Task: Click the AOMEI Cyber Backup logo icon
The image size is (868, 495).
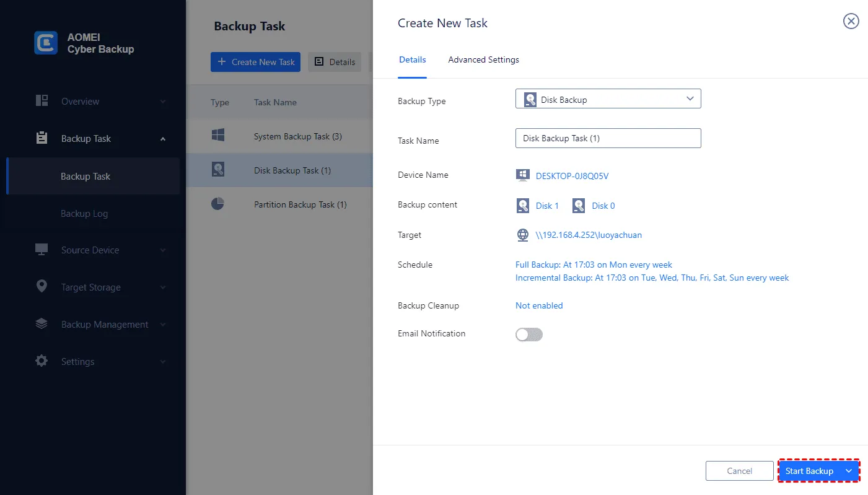Action: pos(46,43)
